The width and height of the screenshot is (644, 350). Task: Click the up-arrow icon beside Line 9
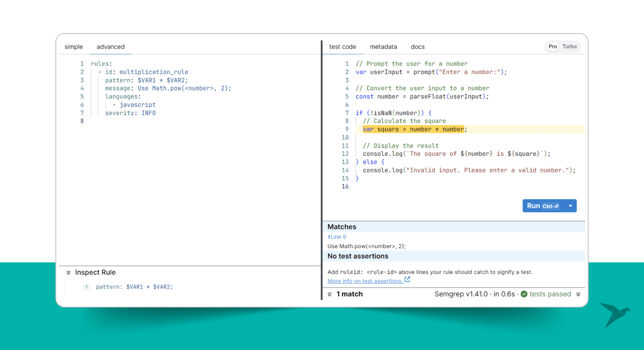pyautogui.click(x=329, y=237)
